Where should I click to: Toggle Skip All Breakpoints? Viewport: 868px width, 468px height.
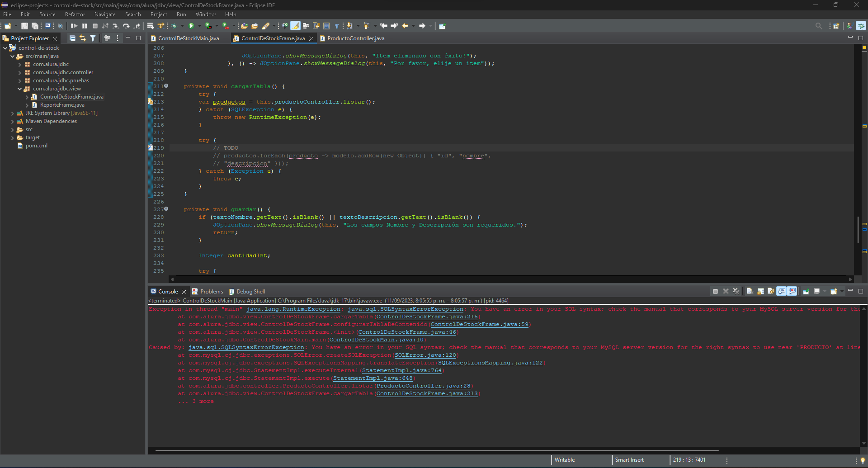pyautogui.click(x=60, y=26)
